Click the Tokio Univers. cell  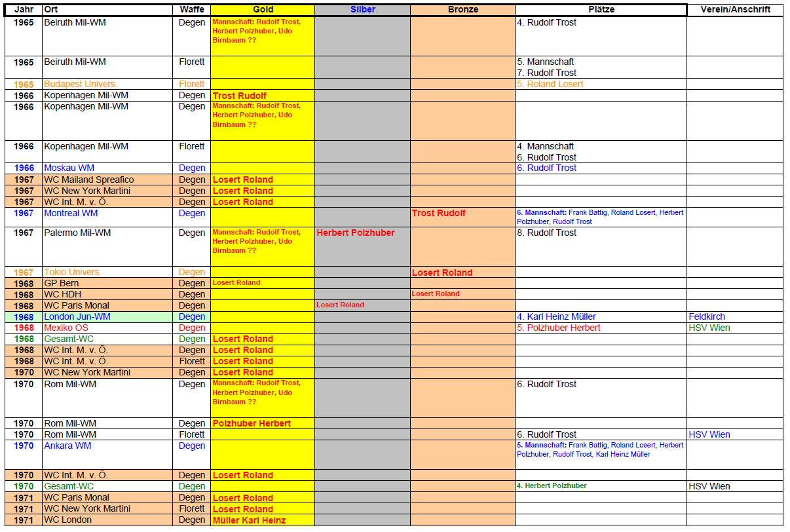coord(73,272)
